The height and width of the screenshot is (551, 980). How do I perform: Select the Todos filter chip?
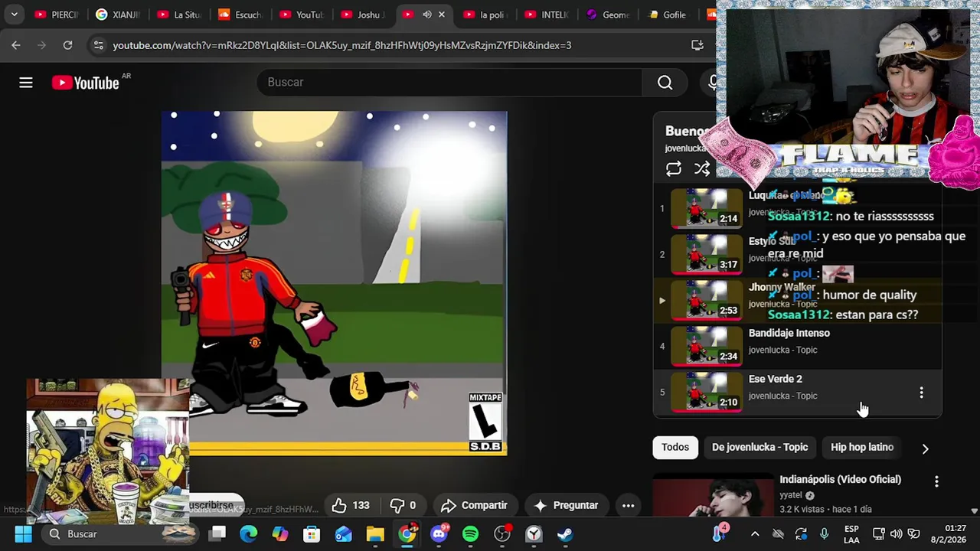[675, 447]
